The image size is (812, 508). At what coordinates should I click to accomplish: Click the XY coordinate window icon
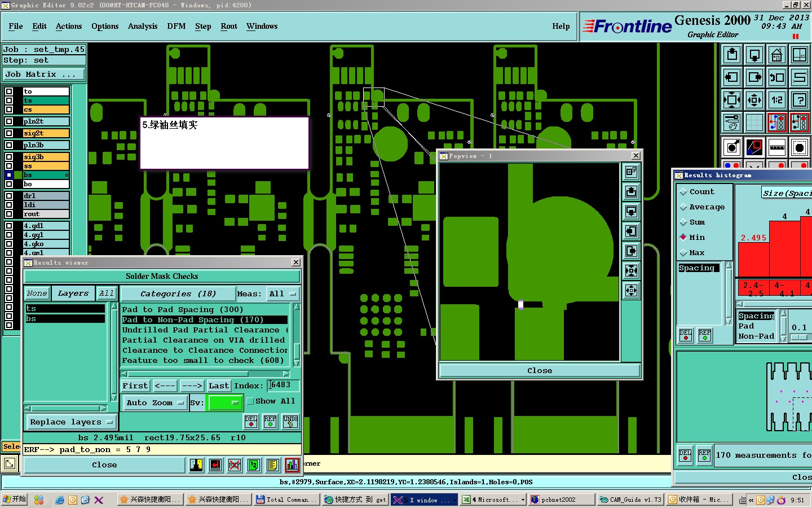click(800, 55)
